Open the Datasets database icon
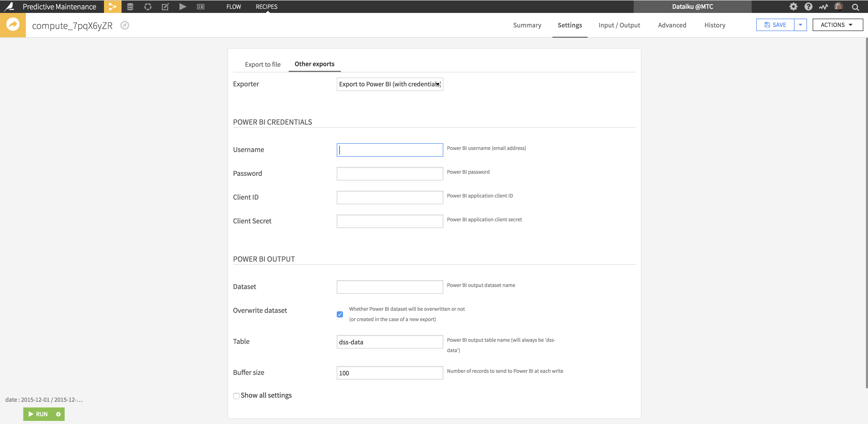868x424 pixels. 130,6
